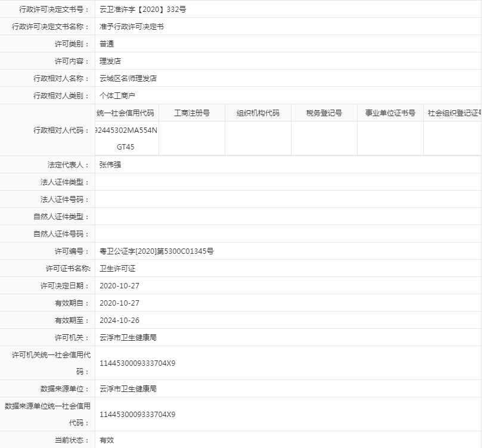Click the 行政相对人代码 label

(61, 130)
